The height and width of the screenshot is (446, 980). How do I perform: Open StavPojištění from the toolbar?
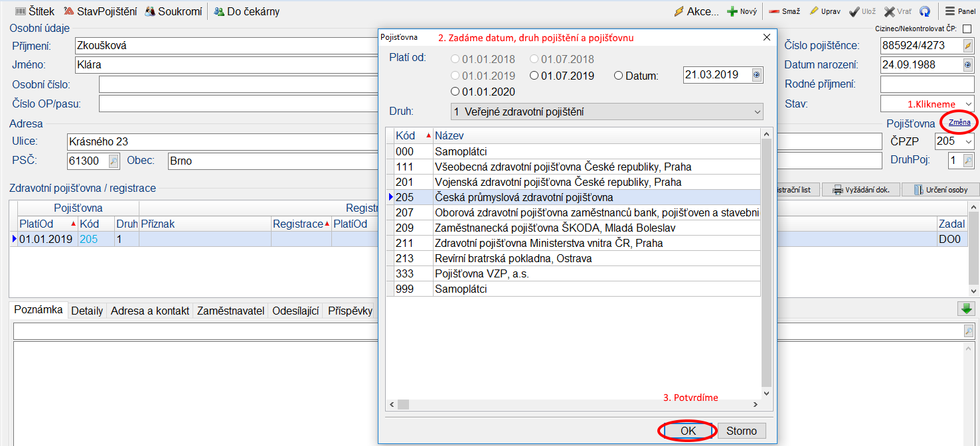click(69, 11)
